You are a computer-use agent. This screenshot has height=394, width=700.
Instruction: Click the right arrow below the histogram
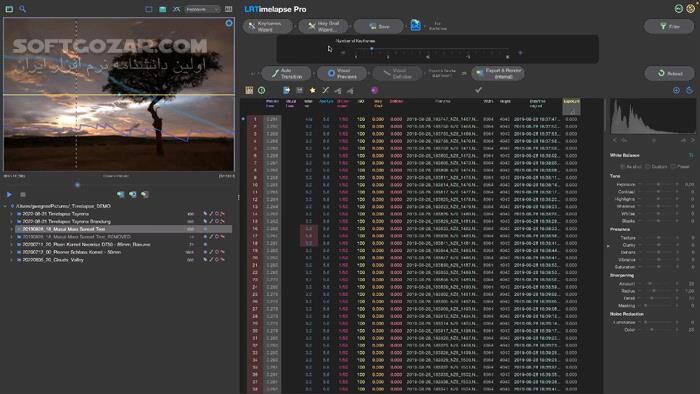(692, 140)
